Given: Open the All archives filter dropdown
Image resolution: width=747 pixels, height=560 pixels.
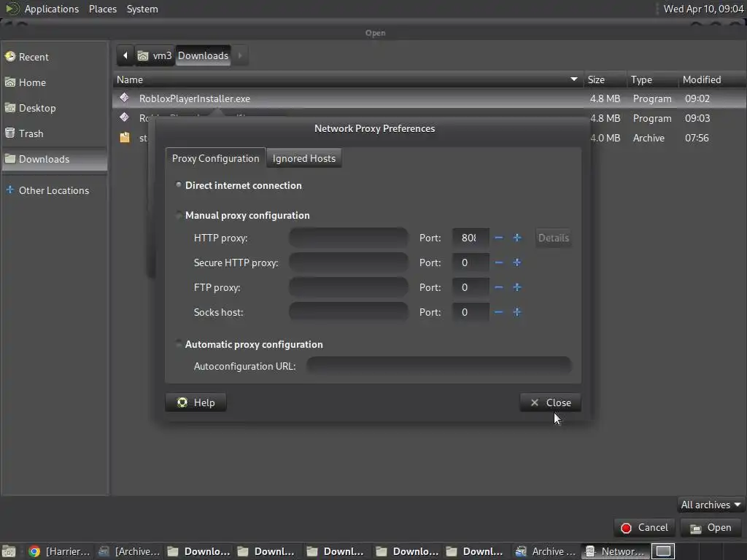Looking at the screenshot, I should click(x=711, y=505).
